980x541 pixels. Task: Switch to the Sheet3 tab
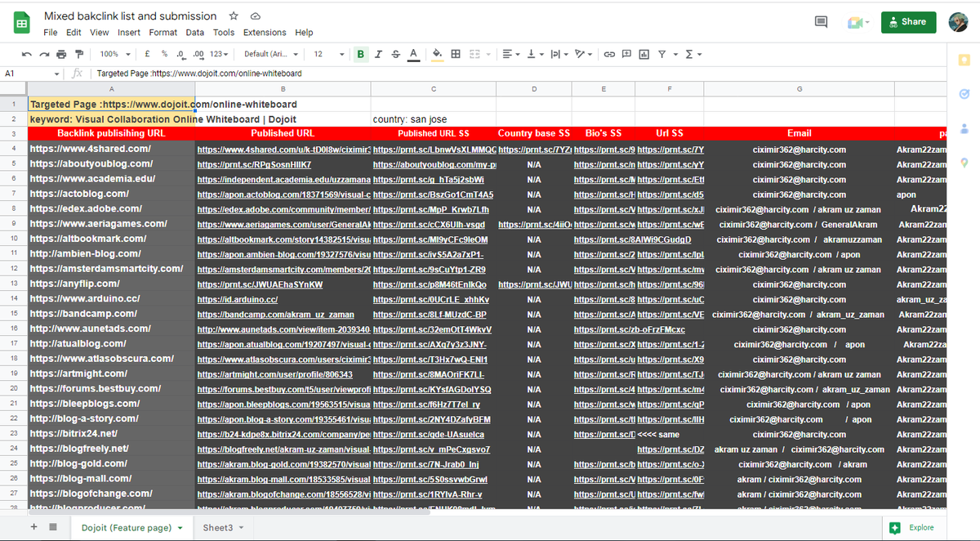click(224, 528)
